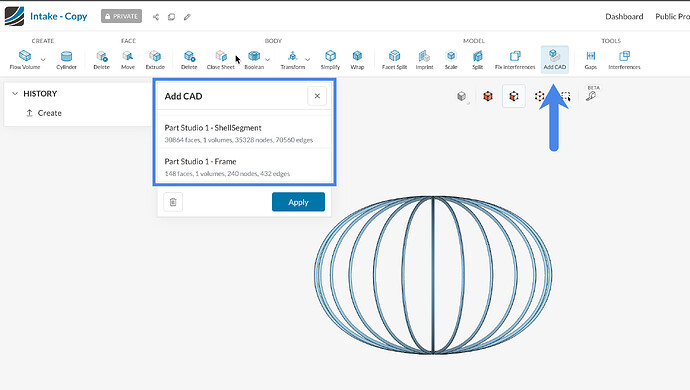
Task: Click the ellipsoid frame model in viewer
Action: (x=433, y=275)
